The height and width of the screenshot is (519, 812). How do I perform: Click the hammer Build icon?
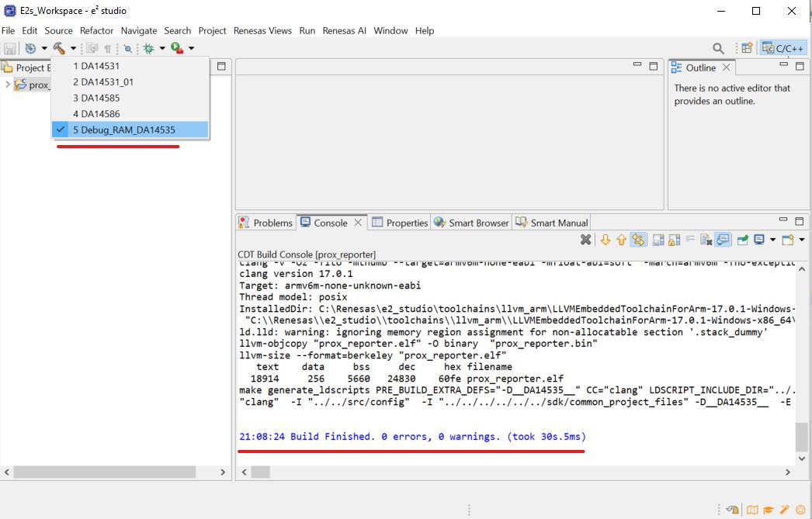pyautogui.click(x=59, y=48)
